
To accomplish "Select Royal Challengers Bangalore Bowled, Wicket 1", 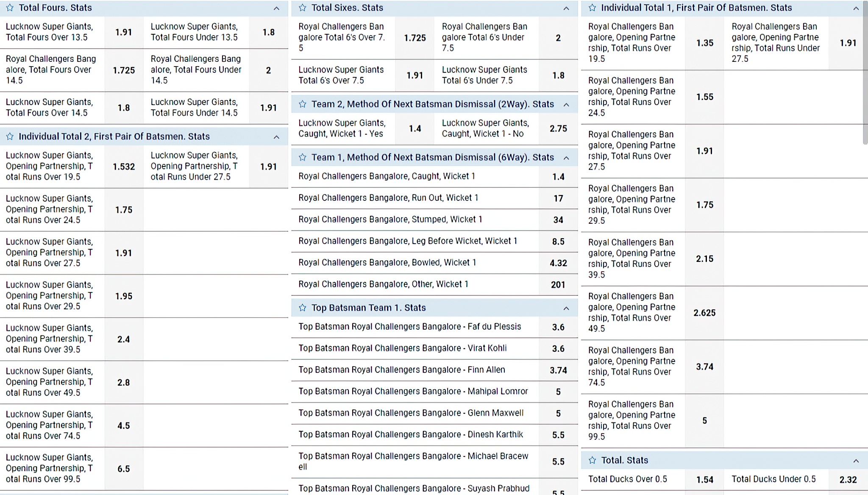I will point(558,263).
